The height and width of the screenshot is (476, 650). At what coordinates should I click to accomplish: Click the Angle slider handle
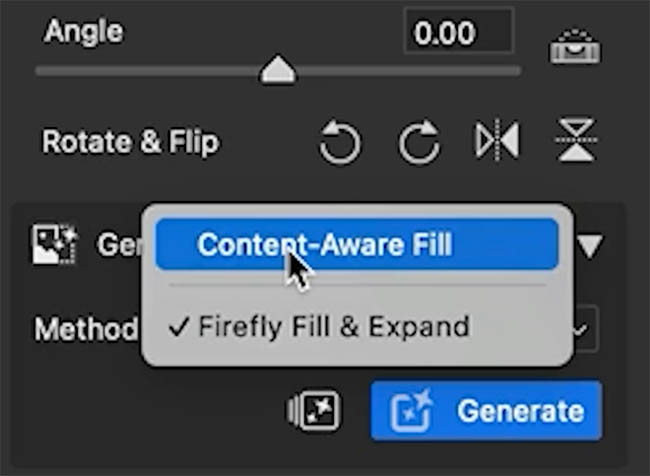(x=278, y=69)
